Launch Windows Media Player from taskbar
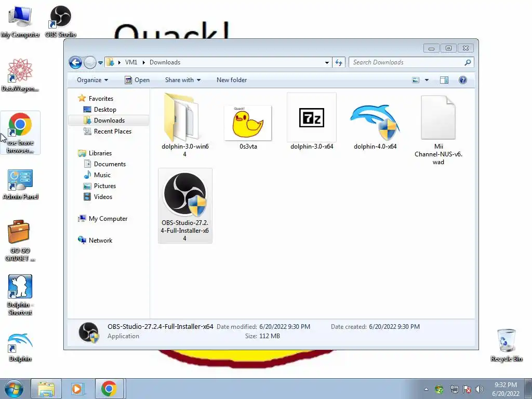 (x=77, y=389)
